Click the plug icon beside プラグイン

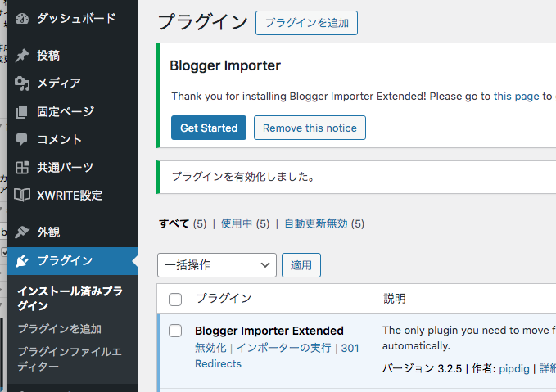(x=22, y=261)
